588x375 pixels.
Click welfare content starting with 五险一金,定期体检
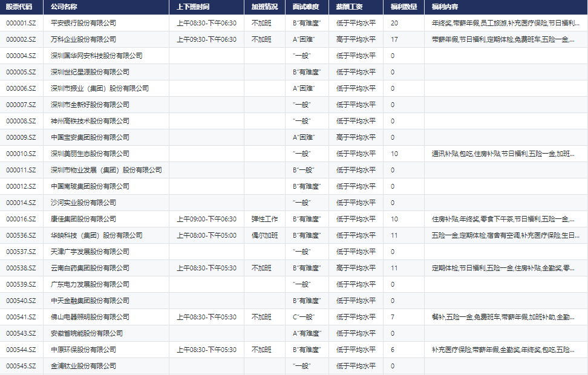(x=506, y=235)
